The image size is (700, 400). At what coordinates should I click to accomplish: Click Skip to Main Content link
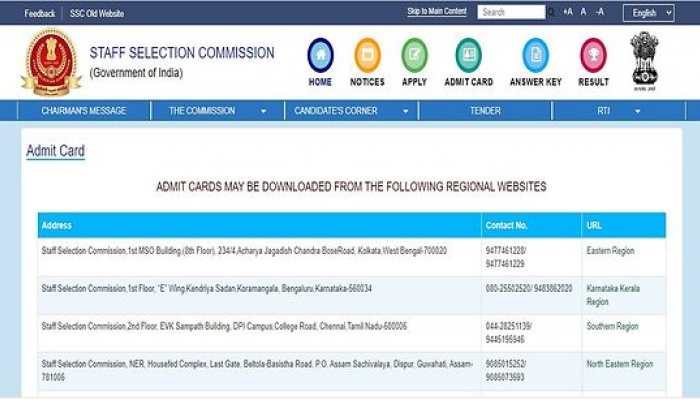437,12
